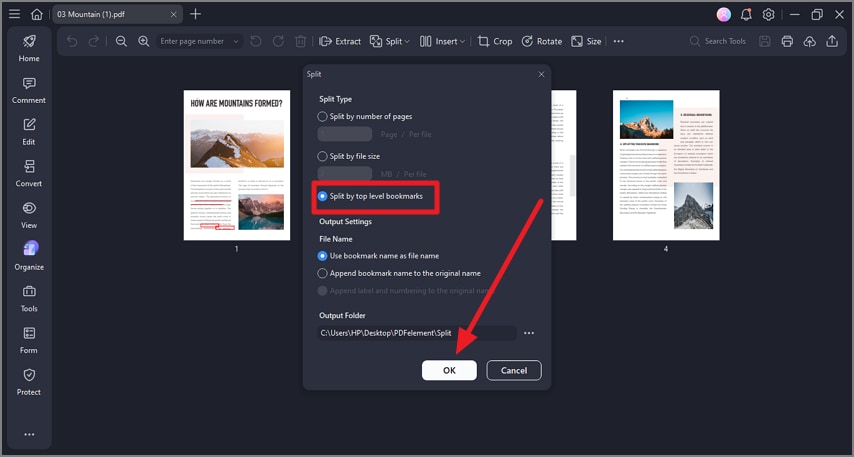Open the settings gear
The width and height of the screenshot is (854, 457).
[768, 15]
